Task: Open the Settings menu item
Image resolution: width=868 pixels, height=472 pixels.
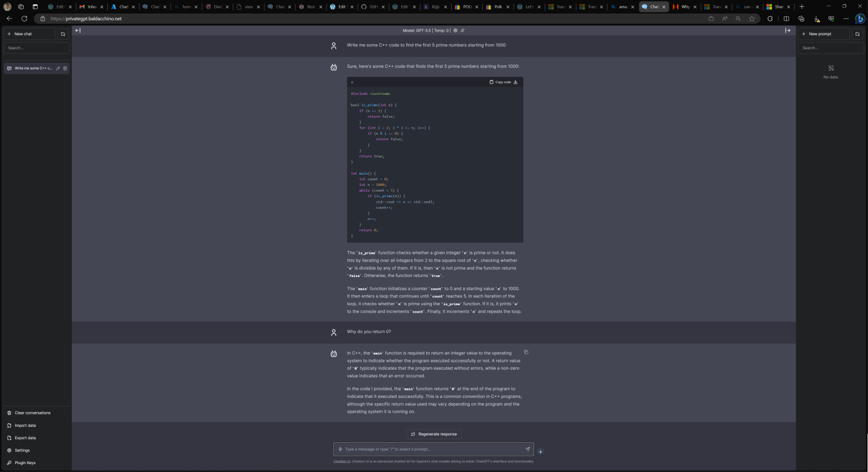Action: coord(22,451)
